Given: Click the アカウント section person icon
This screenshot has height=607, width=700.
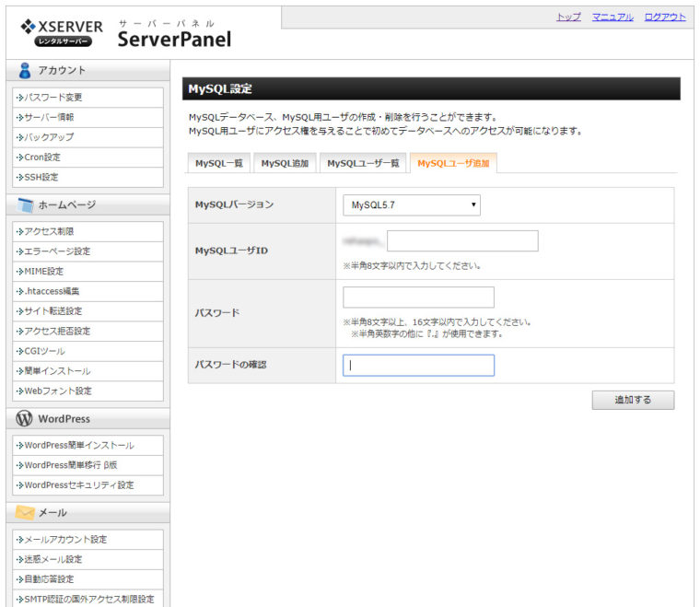Looking at the screenshot, I should 25,71.
